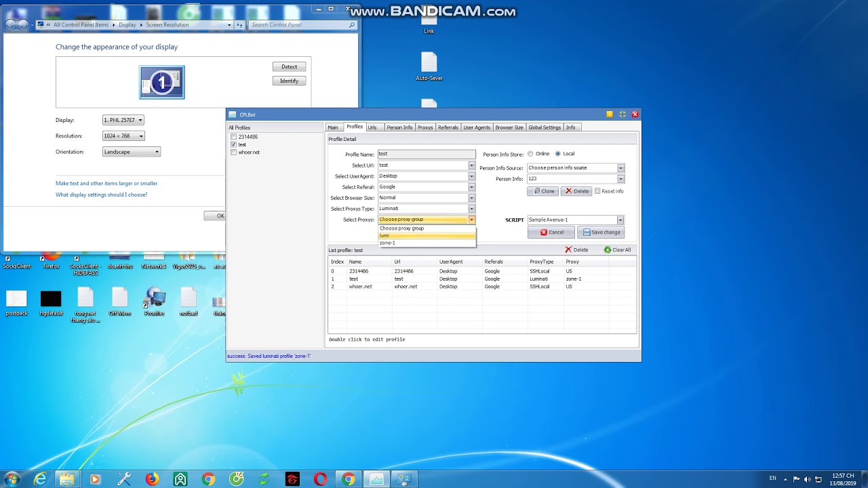Open the Select Url dropdown
Image resolution: width=868 pixels, height=488 pixels.
tap(471, 165)
